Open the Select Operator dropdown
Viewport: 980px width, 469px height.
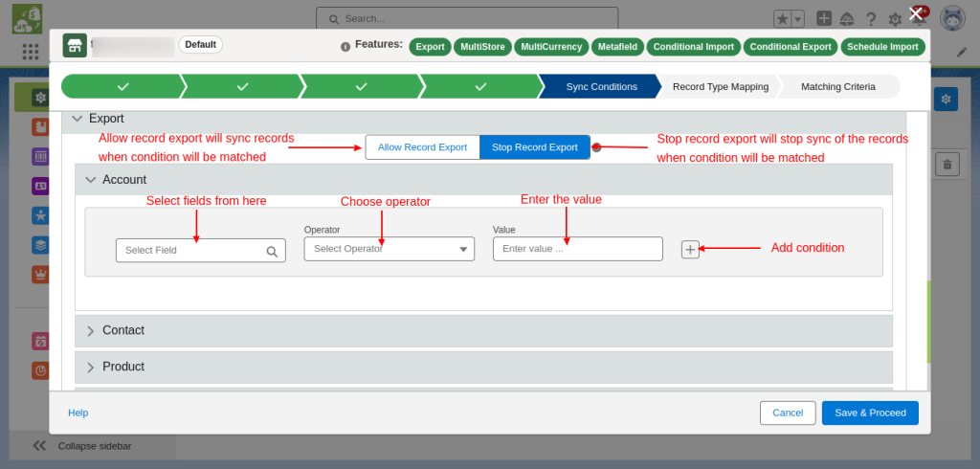(x=390, y=249)
